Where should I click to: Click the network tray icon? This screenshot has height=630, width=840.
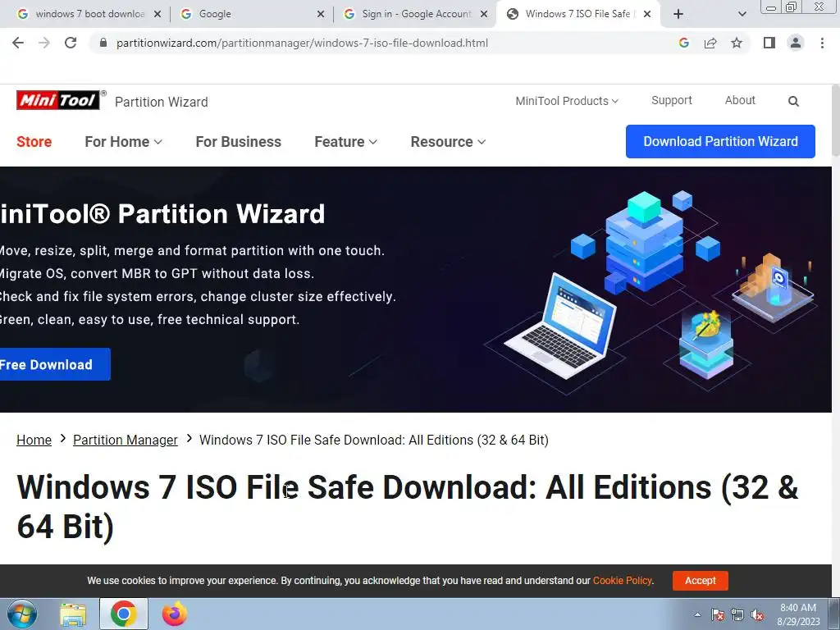(737, 614)
